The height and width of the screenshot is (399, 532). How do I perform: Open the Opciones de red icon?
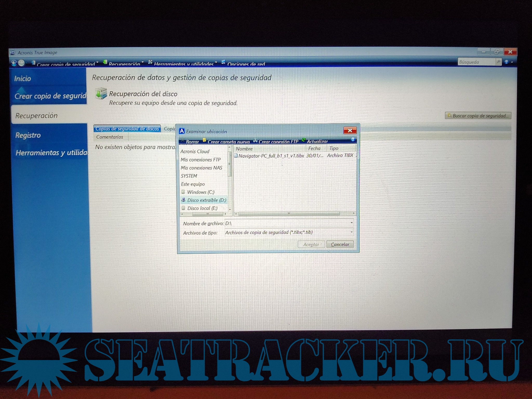(x=223, y=62)
